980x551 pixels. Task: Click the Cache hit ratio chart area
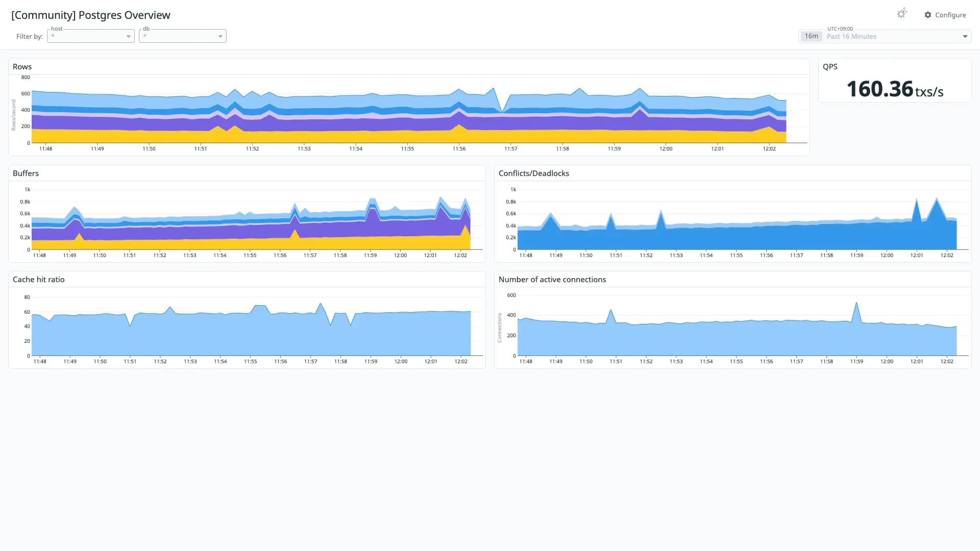point(250,334)
